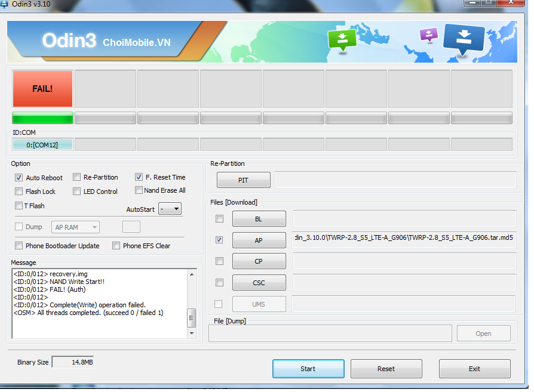Click the 0:[COM12] port field
This screenshot has height=392, width=534.
(x=42, y=144)
